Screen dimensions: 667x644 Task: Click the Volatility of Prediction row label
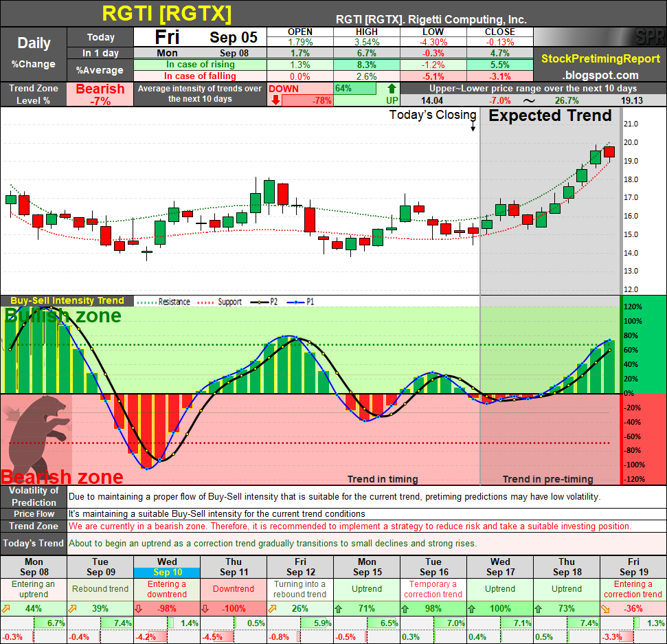tap(34, 496)
